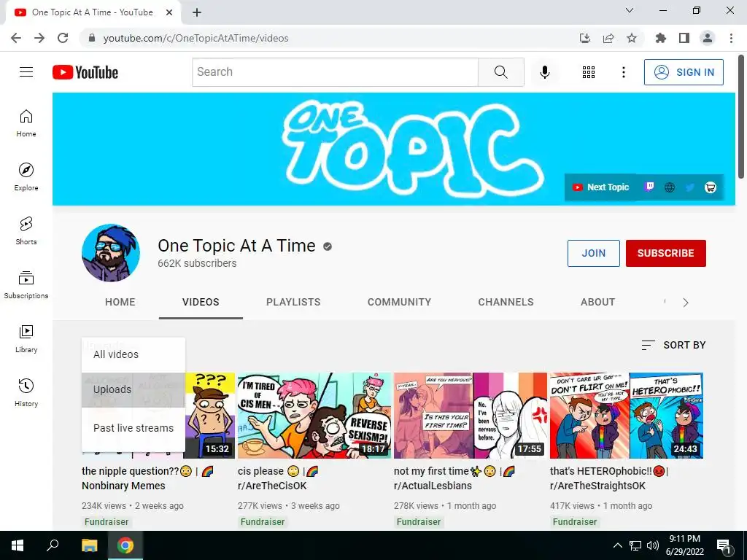747x560 pixels.
Task: Open Subscriptions in sidebar
Action: 26,284
